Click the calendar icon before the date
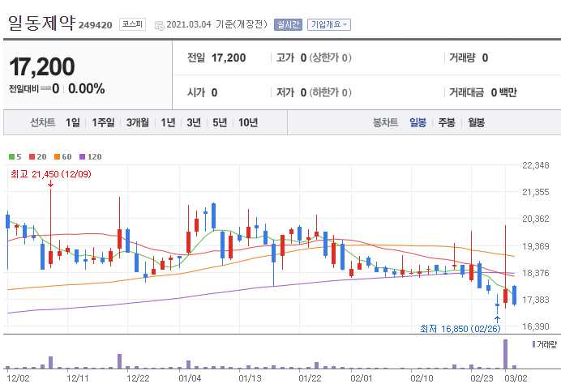The image size is (561, 392). point(160,25)
